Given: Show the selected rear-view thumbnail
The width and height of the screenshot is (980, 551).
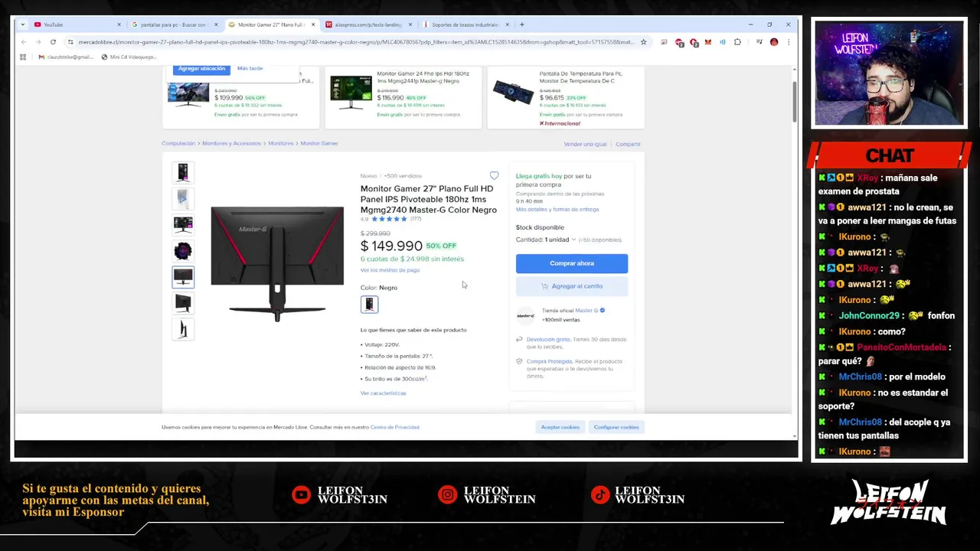Looking at the screenshot, I should [x=183, y=276].
